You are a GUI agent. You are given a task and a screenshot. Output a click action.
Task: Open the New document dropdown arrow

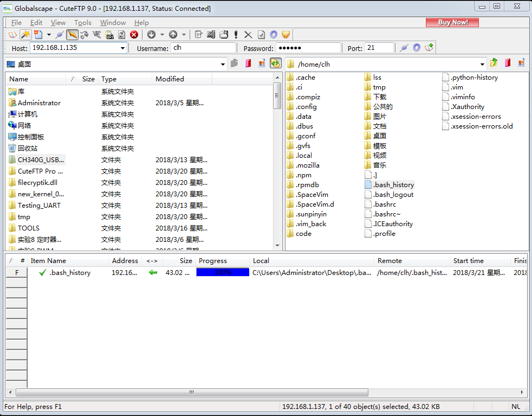[49, 35]
